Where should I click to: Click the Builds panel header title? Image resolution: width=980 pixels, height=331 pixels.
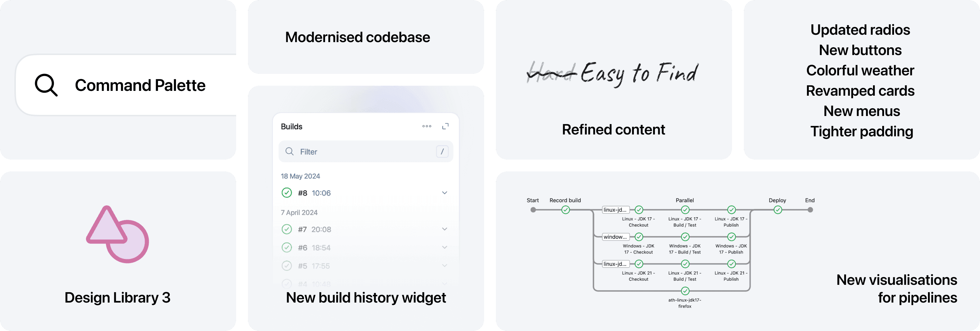[291, 126]
